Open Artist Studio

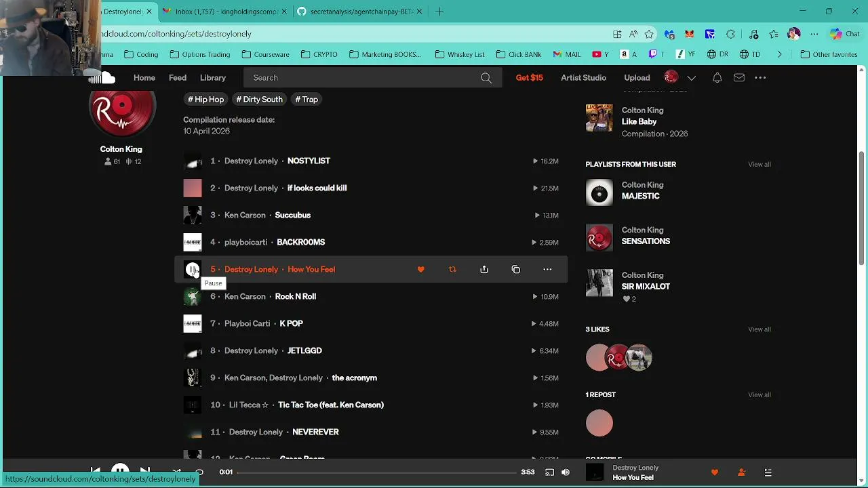(x=583, y=78)
